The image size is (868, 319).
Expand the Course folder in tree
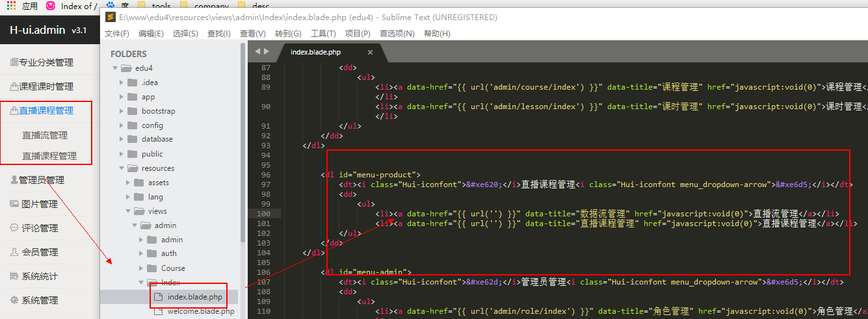(142, 268)
